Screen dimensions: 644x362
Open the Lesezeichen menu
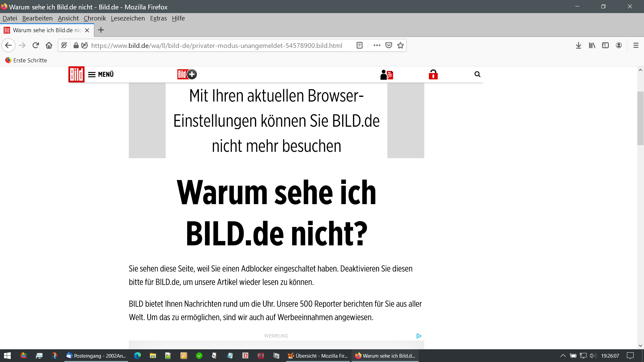[128, 18]
